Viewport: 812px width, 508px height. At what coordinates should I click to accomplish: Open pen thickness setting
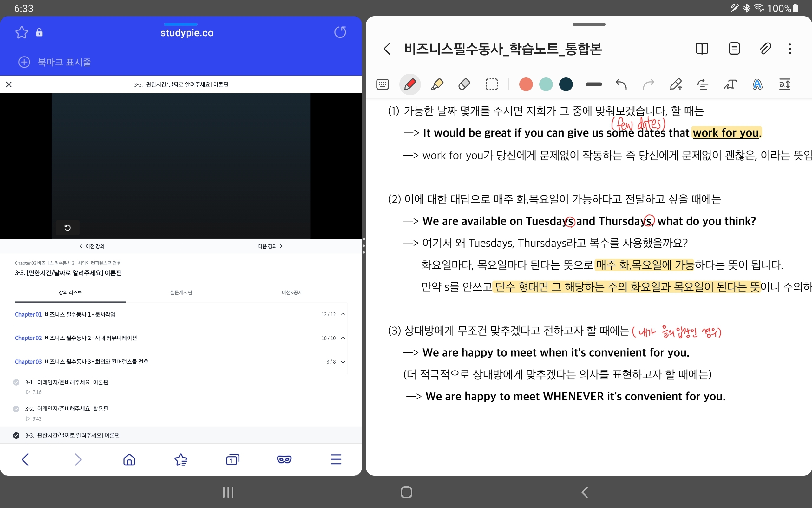click(593, 84)
